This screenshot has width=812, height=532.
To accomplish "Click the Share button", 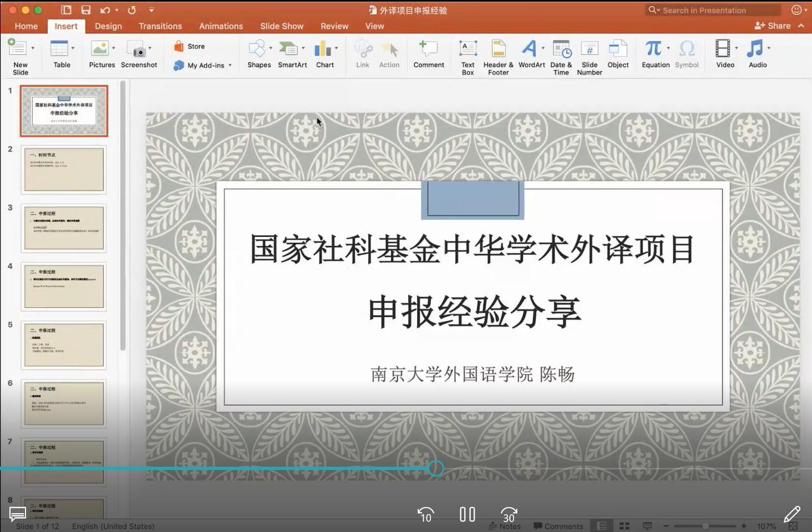I will coord(773,26).
